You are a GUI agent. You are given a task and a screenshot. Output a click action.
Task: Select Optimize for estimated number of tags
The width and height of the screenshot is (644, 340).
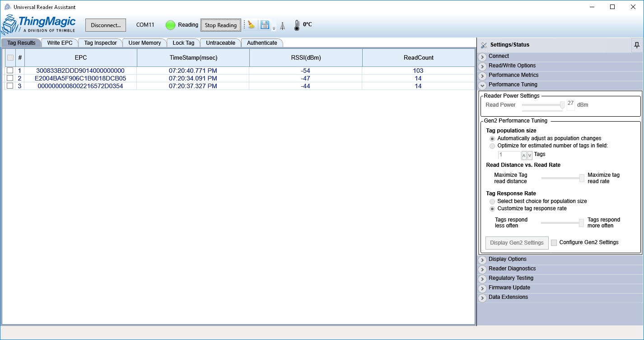[492, 146]
